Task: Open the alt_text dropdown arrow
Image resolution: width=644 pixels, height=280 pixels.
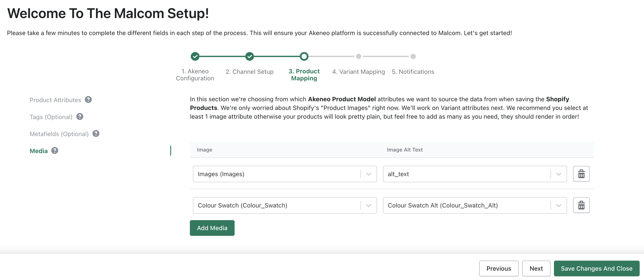Action: pos(558,174)
